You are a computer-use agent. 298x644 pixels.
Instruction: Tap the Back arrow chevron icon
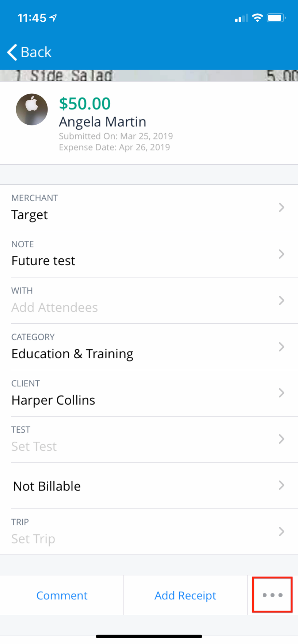[12, 52]
